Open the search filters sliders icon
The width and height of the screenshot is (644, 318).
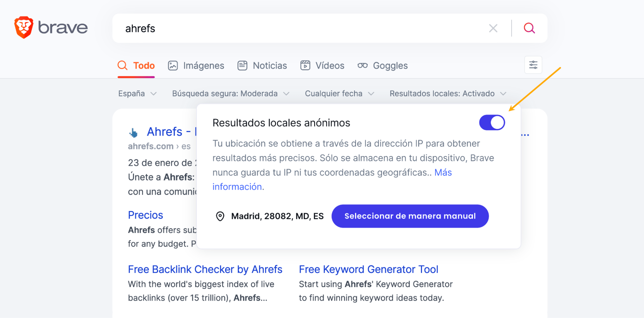[x=533, y=65]
